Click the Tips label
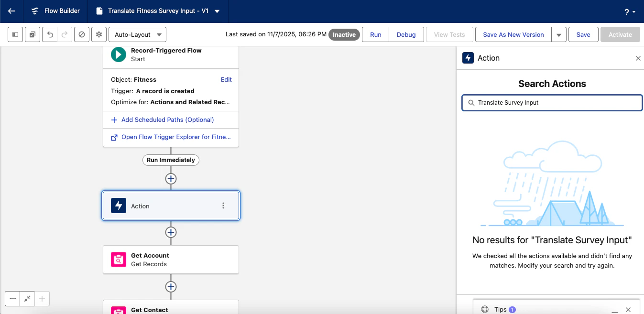This screenshot has height=314, width=644. click(x=500, y=309)
